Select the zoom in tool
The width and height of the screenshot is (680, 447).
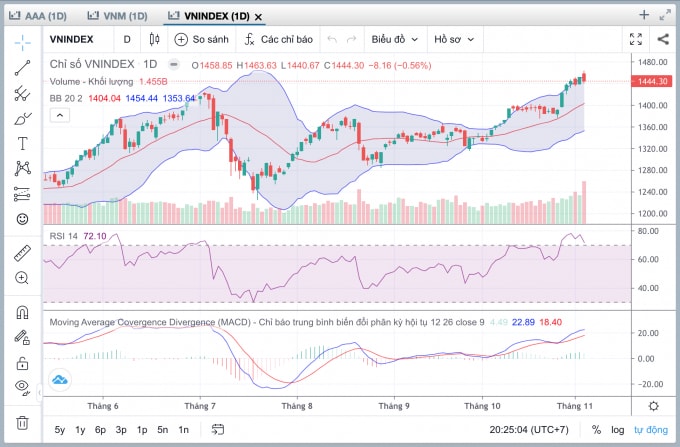[22, 278]
